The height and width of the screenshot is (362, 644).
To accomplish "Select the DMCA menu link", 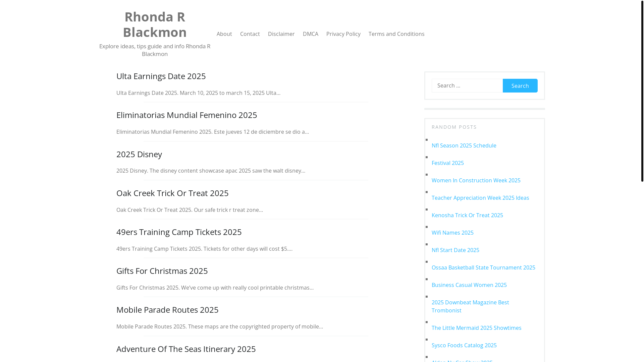I will (311, 34).
